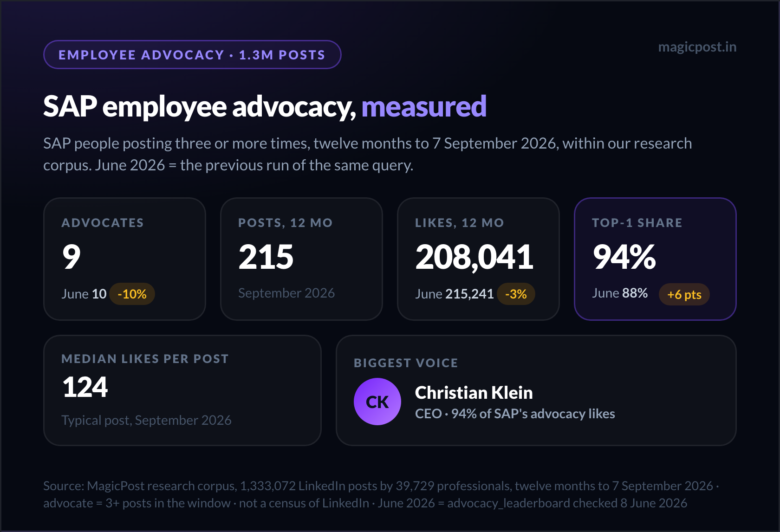Click "September 2026" under the posts value
The width and height of the screenshot is (780, 532).
[286, 293]
